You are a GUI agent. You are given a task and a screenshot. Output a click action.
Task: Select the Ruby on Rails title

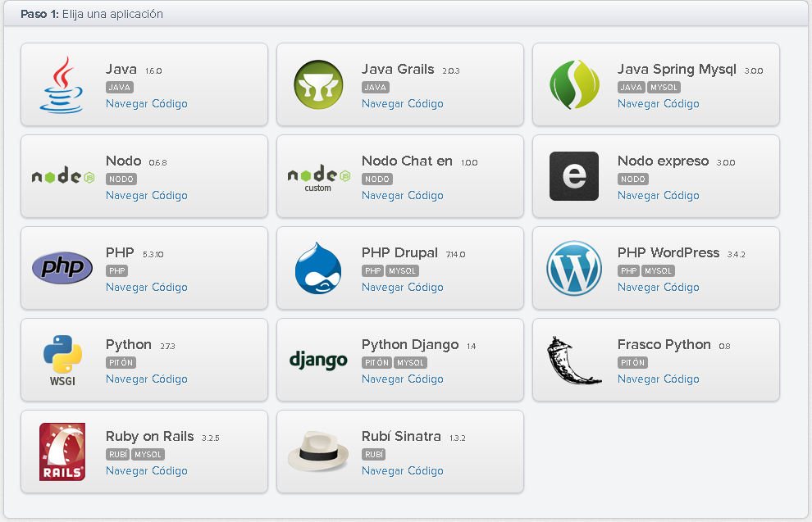point(149,436)
